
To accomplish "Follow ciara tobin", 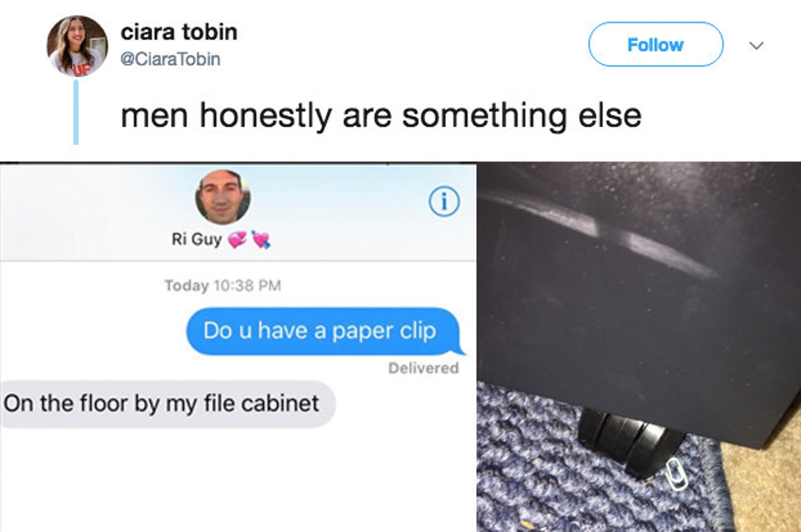I will (656, 44).
